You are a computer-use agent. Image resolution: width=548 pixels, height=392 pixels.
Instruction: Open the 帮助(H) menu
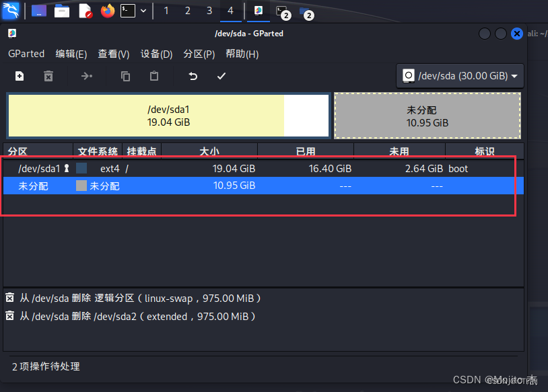click(242, 54)
